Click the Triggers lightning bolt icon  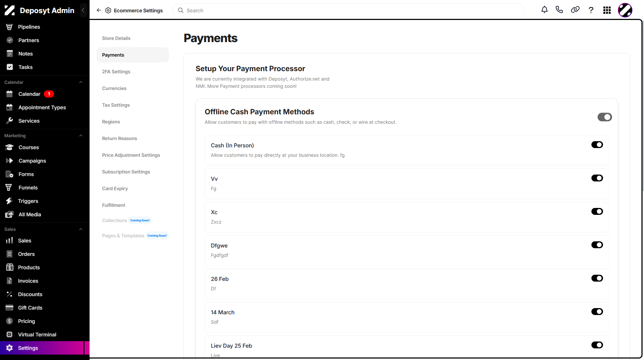[9, 201]
